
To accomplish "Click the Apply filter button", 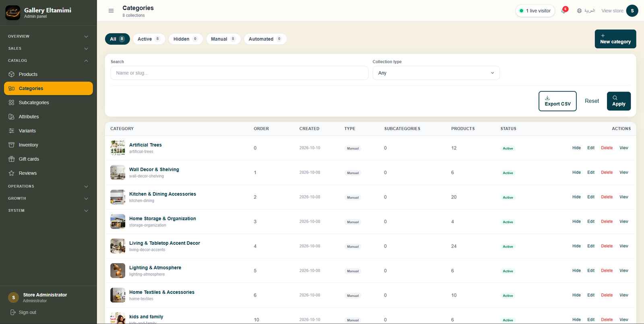I will (x=619, y=101).
